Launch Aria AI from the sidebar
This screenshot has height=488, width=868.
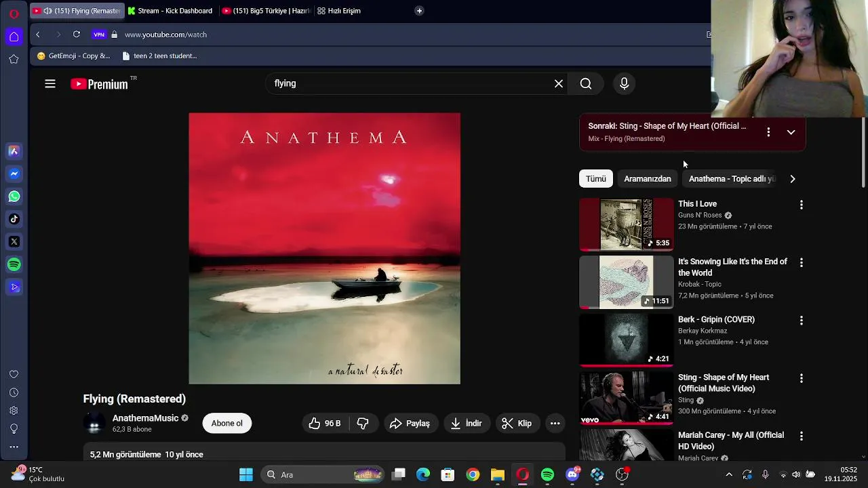tap(14, 151)
